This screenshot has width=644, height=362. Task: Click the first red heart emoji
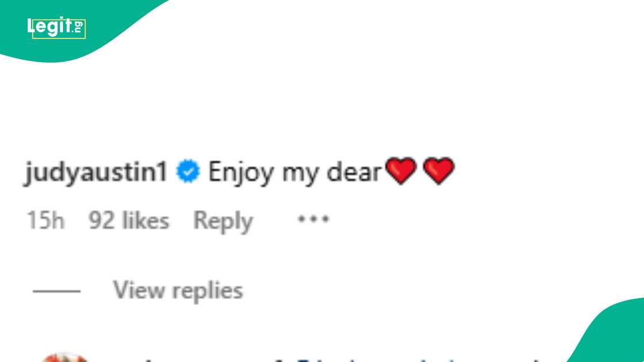(x=401, y=172)
